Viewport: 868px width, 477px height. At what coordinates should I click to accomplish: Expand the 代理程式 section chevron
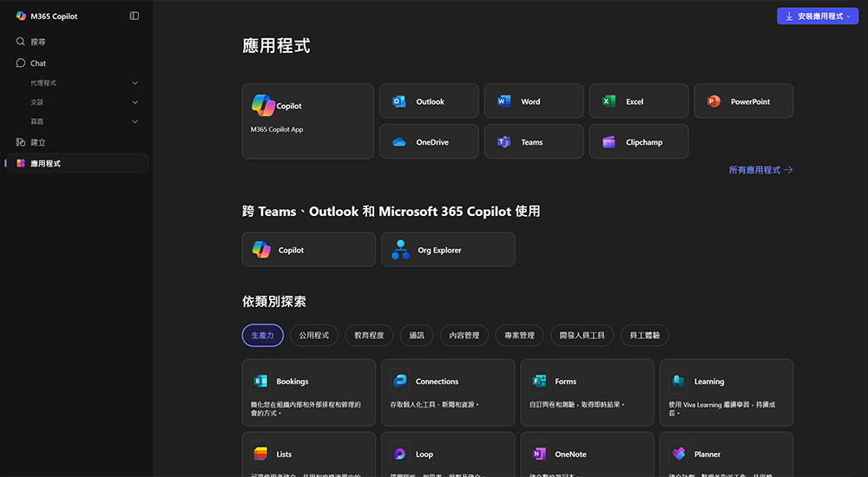[135, 83]
